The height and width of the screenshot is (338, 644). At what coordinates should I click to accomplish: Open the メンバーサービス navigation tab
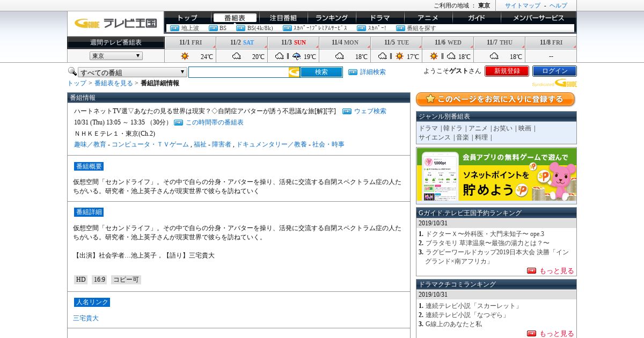[x=538, y=18]
